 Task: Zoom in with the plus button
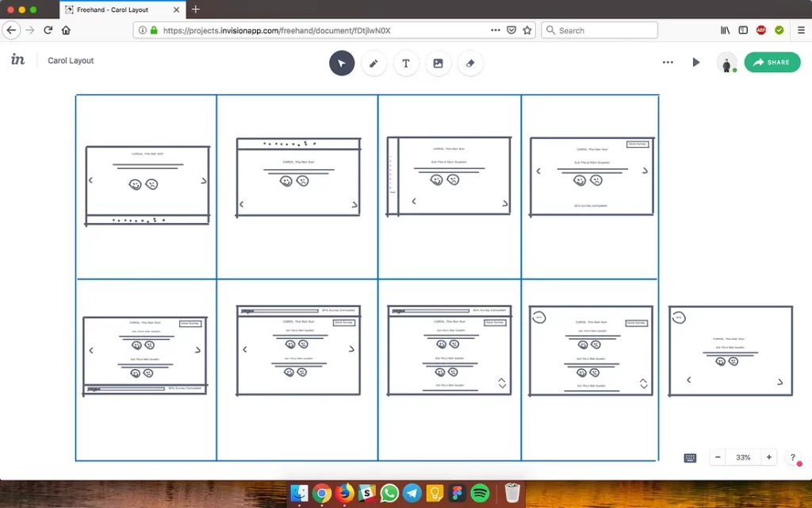768,458
